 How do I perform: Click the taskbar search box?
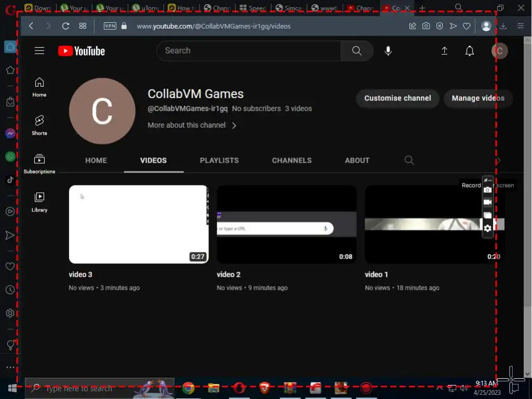pos(99,388)
